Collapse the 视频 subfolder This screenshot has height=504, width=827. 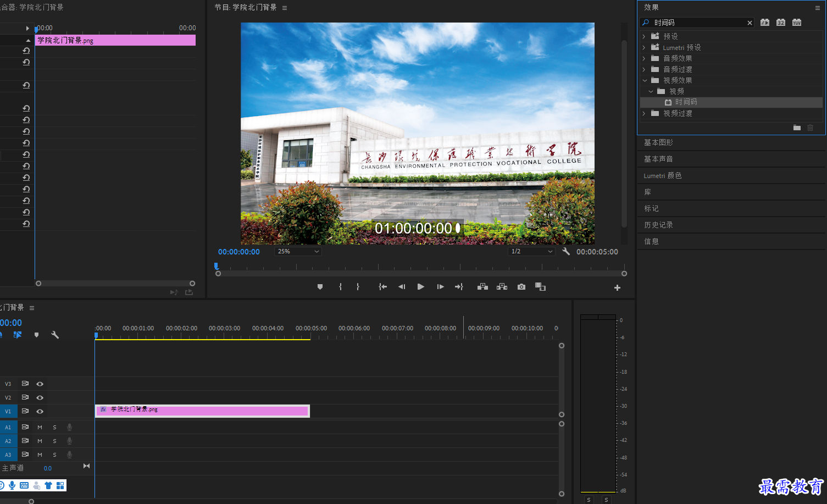coord(651,91)
